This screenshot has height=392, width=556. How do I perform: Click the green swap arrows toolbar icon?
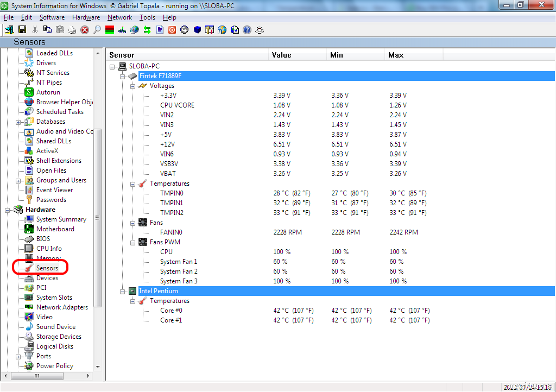pos(147,30)
